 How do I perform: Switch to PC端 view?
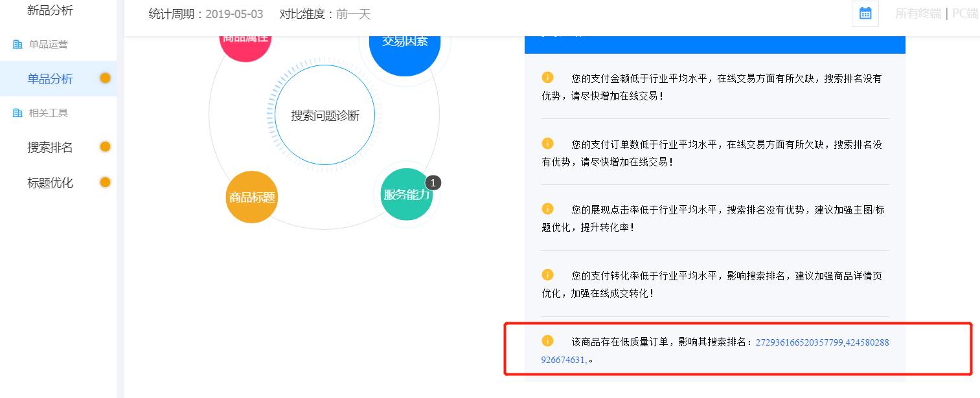[x=964, y=14]
